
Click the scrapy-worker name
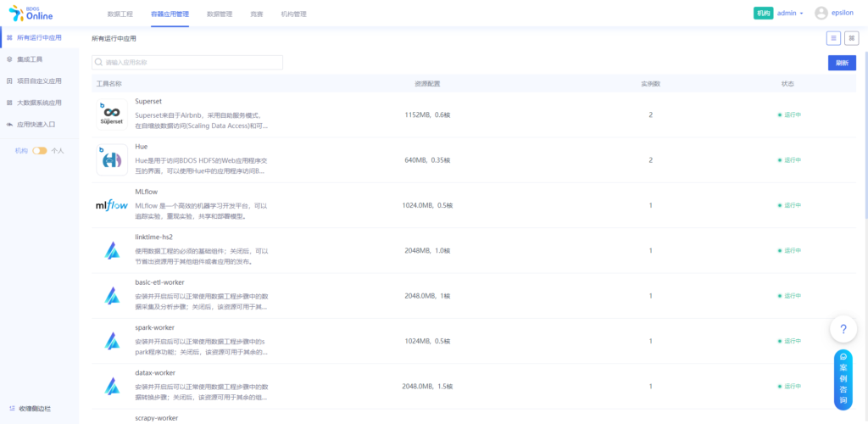tap(157, 418)
